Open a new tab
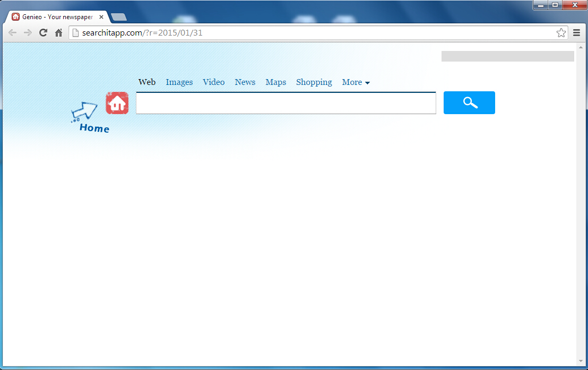This screenshot has height=370, width=588. tap(119, 17)
